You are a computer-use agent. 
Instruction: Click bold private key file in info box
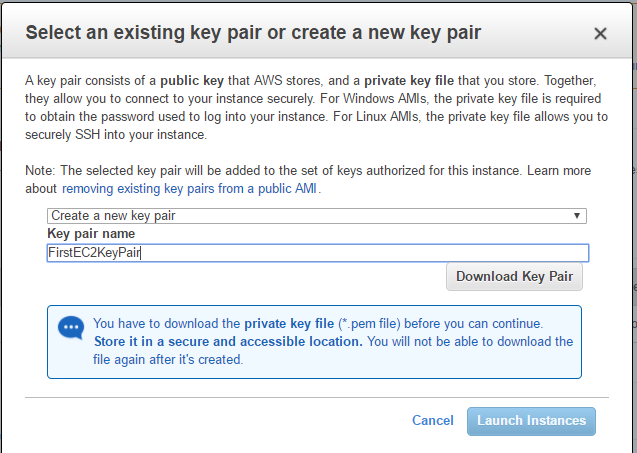(x=289, y=324)
